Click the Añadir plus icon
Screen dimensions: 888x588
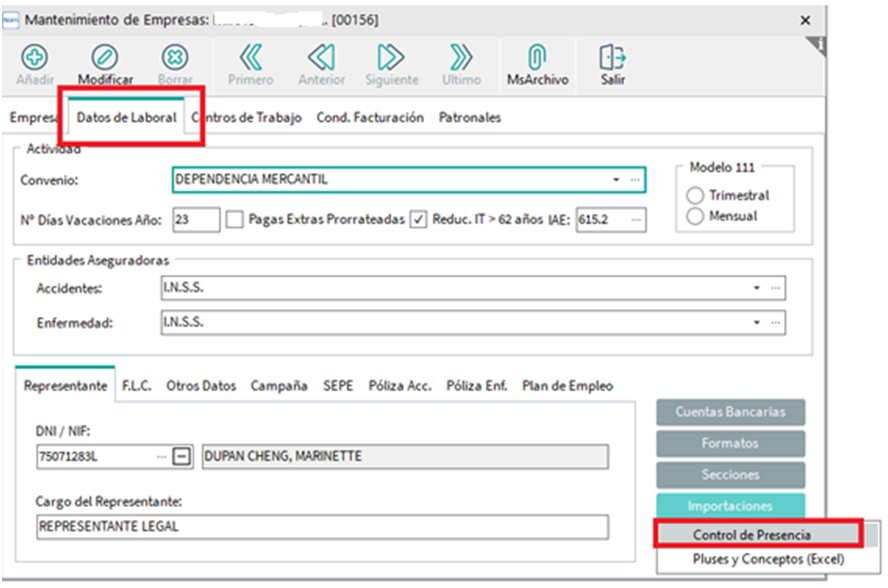[35, 57]
